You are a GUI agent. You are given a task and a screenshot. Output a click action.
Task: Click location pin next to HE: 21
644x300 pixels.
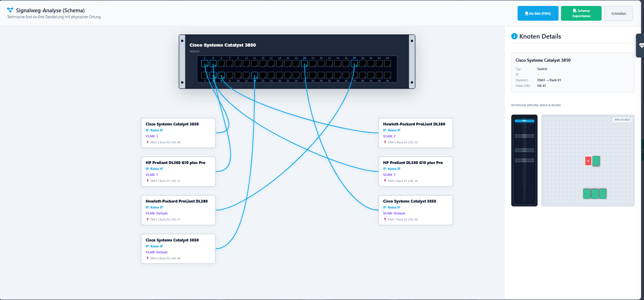pyautogui.click(x=147, y=181)
